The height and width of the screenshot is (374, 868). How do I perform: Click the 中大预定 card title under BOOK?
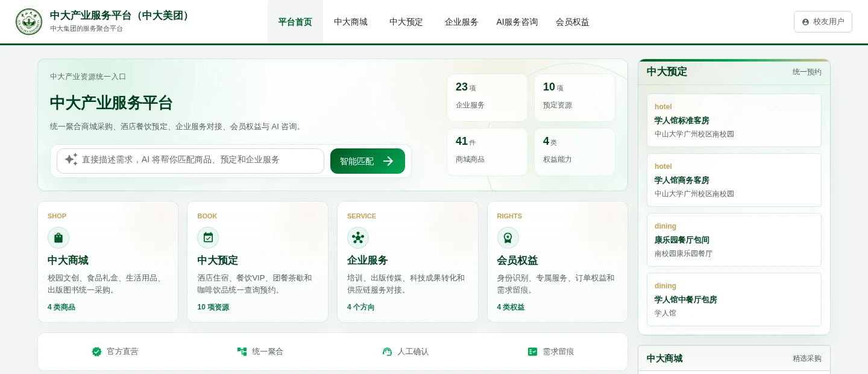click(x=218, y=261)
